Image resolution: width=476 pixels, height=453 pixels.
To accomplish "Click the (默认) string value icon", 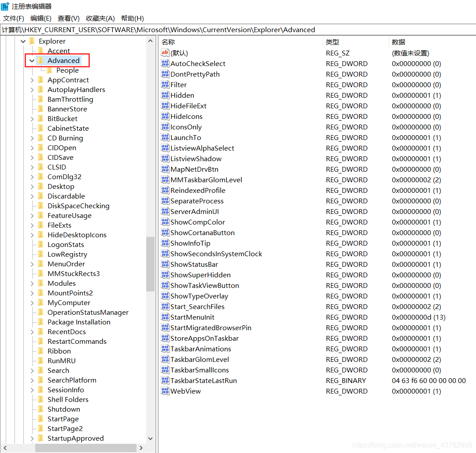I will pos(165,53).
